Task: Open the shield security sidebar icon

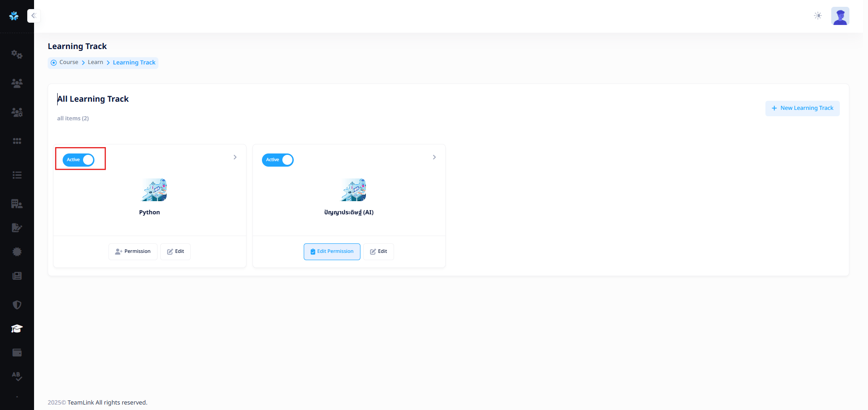Action: pyautogui.click(x=17, y=305)
